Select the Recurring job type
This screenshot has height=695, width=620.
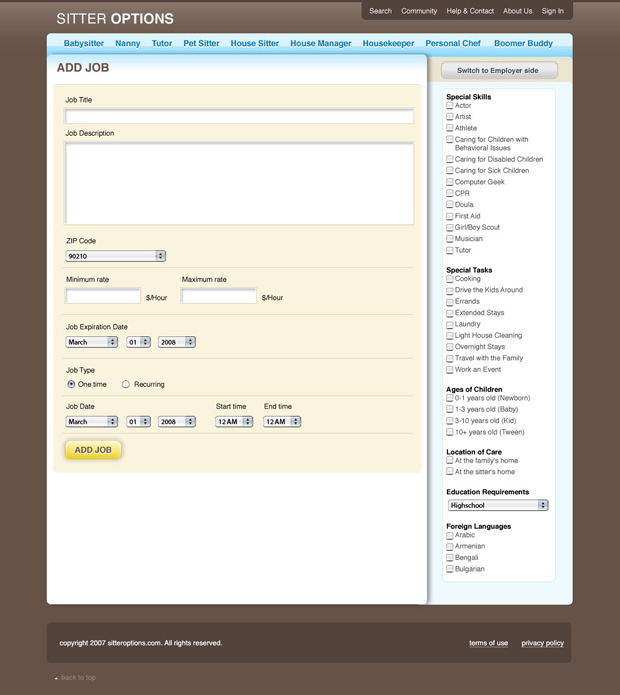coord(126,384)
